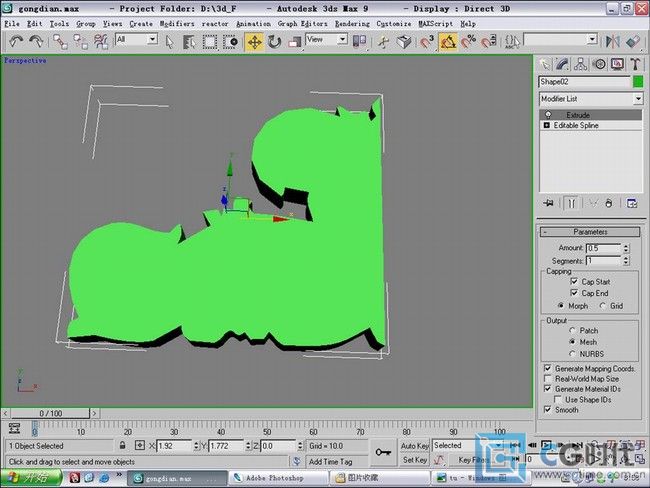Enable Real-World Map Size checkbox

[548, 379]
